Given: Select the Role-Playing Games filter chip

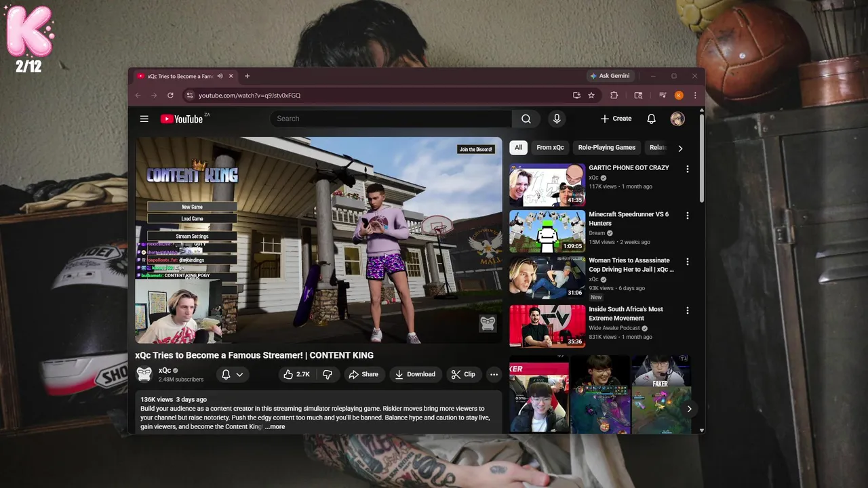Looking at the screenshot, I should click(x=606, y=148).
